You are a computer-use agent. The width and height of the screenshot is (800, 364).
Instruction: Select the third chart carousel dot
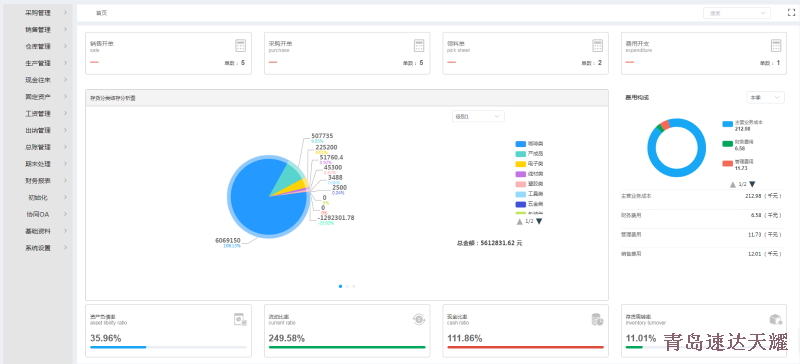[354, 286]
